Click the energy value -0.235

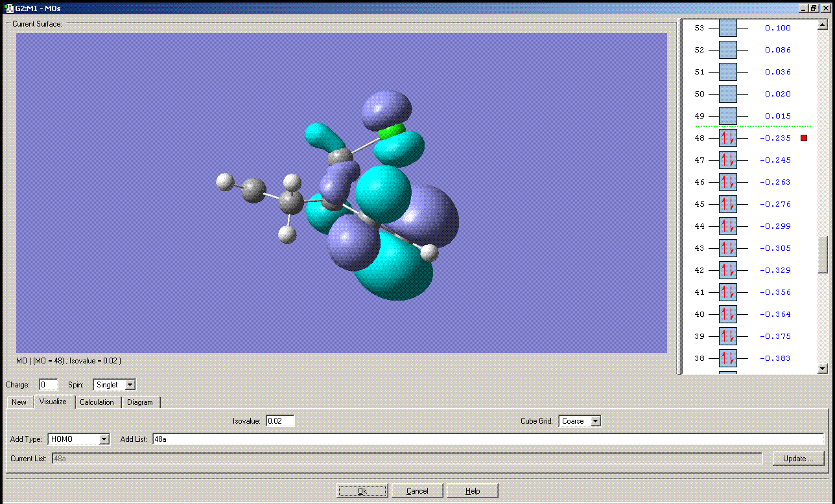click(775, 138)
